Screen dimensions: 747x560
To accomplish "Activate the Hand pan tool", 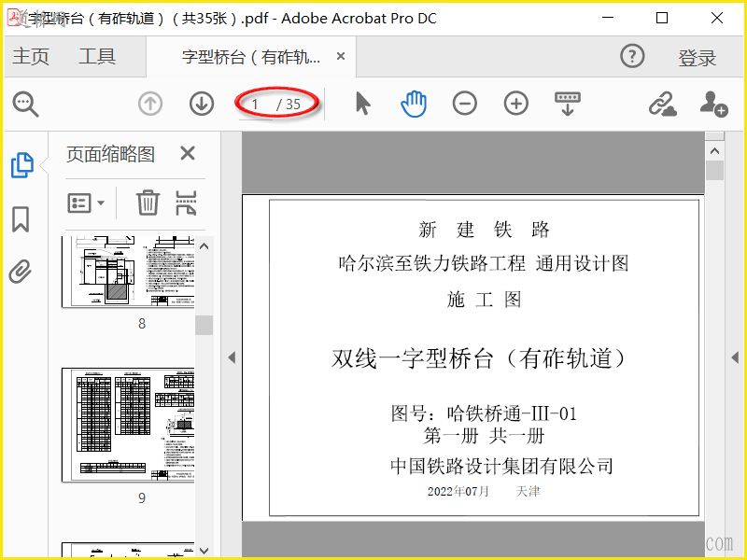I will click(x=414, y=104).
